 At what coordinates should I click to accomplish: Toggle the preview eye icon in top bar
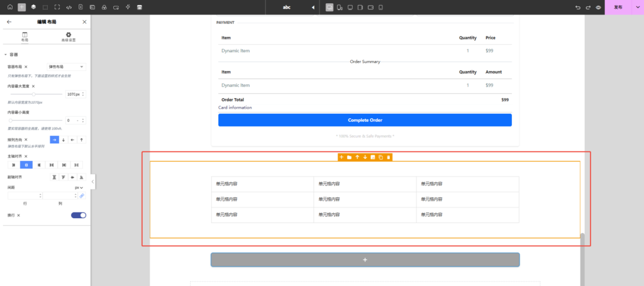pyautogui.click(x=598, y=7)
